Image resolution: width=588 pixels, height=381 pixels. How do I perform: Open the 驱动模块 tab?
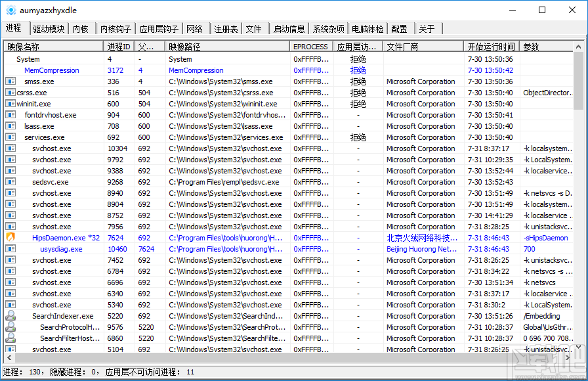pos(49,29)
